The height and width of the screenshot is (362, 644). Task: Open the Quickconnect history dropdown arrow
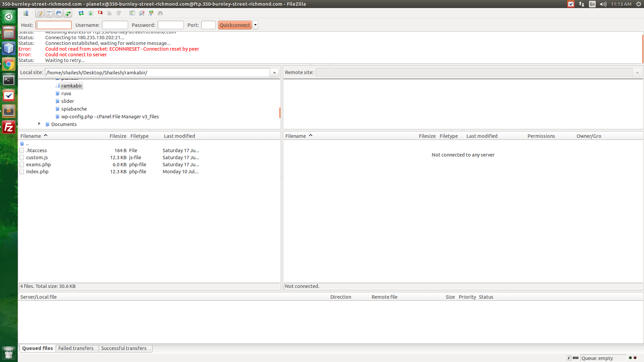(x=256, y=25)
